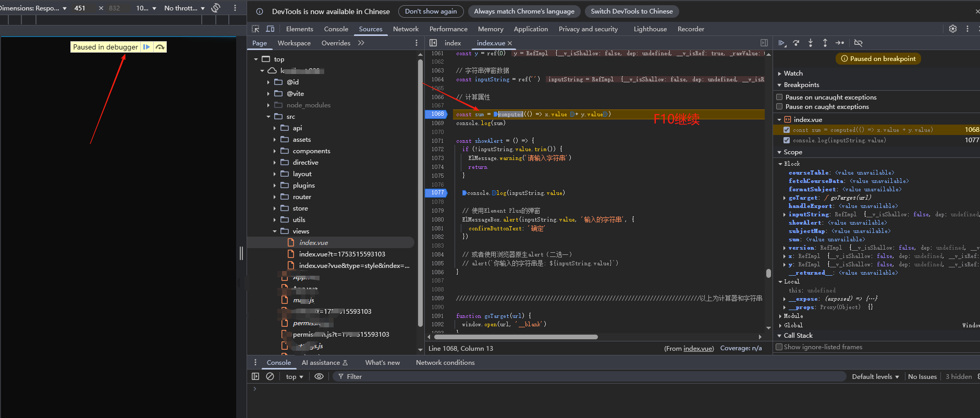Open Dimensions Responsive dropdown
Screen dimensions: 980x418
click(x=33, y=8)
